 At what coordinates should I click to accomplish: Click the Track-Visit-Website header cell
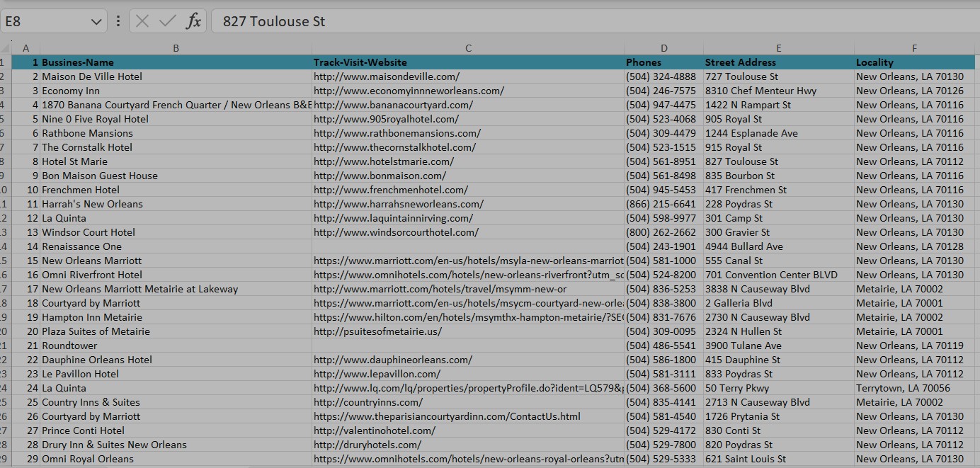click(468, 62)
